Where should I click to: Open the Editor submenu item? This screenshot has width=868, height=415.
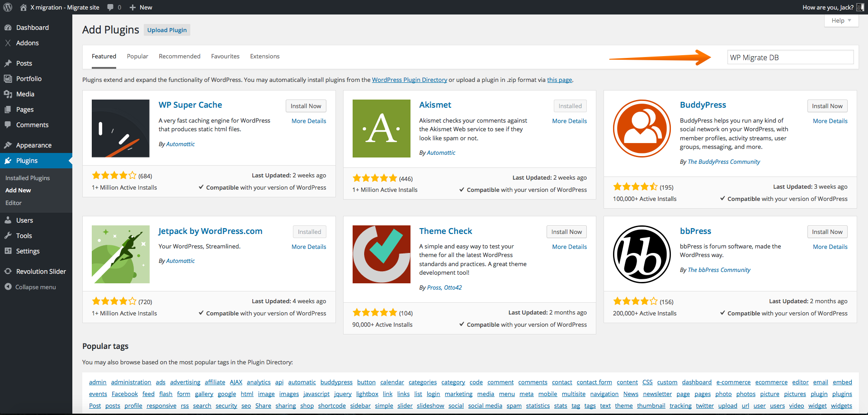[x=14, y=203]
